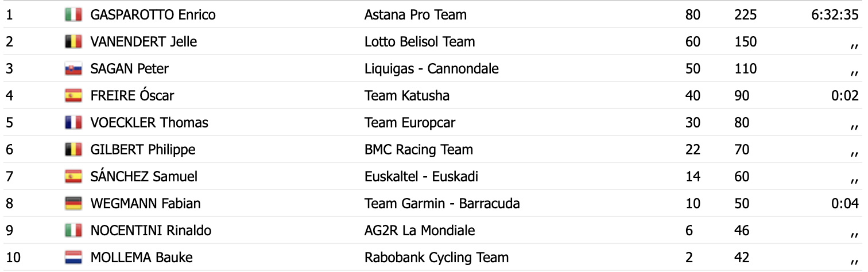Screen dimensions: 868x272
Task: Click the Spanish flag beside Freire
Action: click(x=73, y=96)
